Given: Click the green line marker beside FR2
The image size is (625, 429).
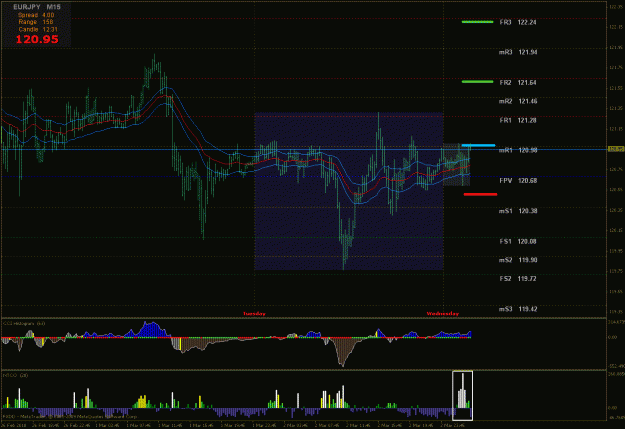Looking at the screenshot, I should [477, 82].
